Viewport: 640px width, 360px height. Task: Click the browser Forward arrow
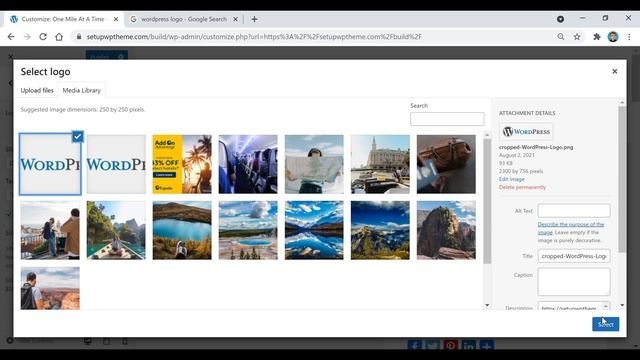pyautogui.click(x=27, y=37)
